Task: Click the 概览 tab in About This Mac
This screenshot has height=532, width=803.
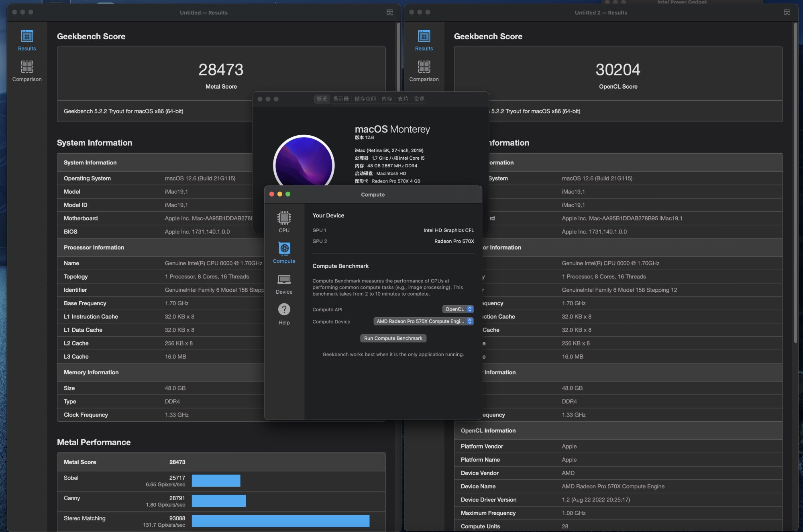Action: tap(322, 99)
